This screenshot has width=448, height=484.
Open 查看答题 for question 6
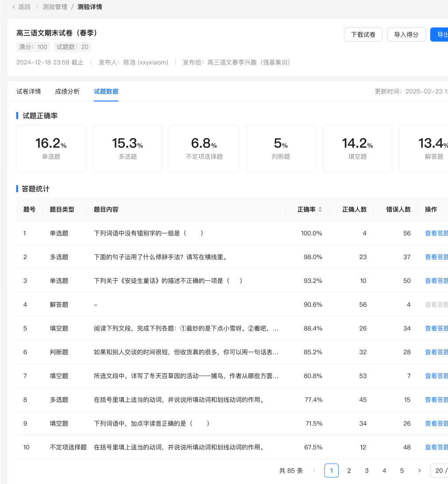[x=436, y=352]
